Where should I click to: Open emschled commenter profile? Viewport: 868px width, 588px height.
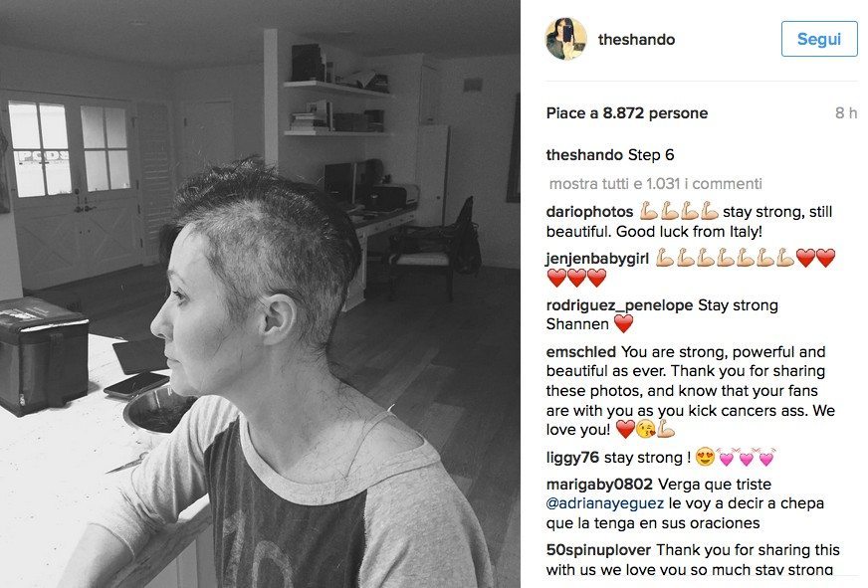click(580, 352)
